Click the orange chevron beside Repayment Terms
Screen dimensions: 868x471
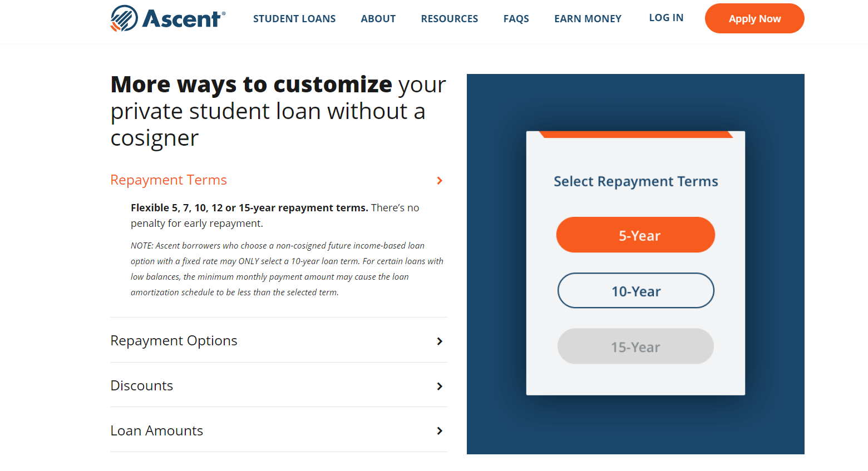point(440,180)
